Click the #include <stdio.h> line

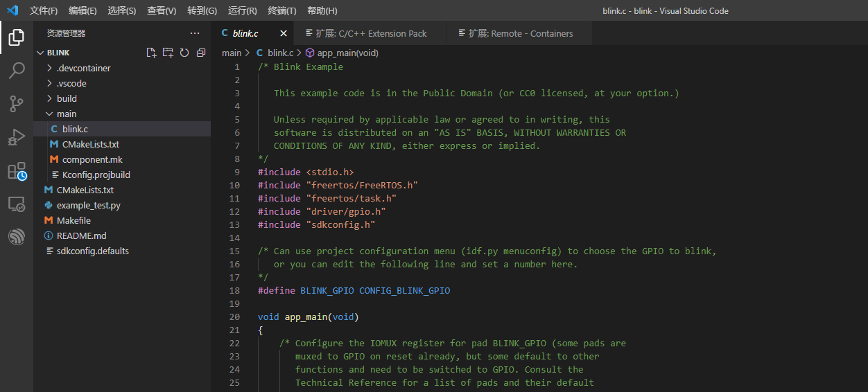[306, 172]
